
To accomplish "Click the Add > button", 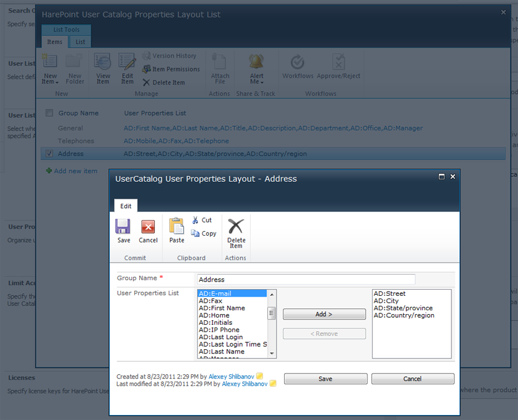I will pyautogui.click(x=324, y=314).
